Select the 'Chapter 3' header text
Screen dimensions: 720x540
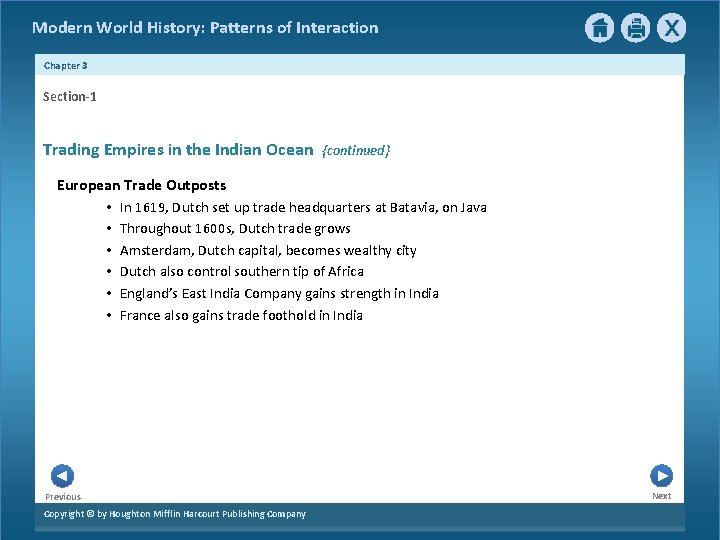(x=66, y=66)
